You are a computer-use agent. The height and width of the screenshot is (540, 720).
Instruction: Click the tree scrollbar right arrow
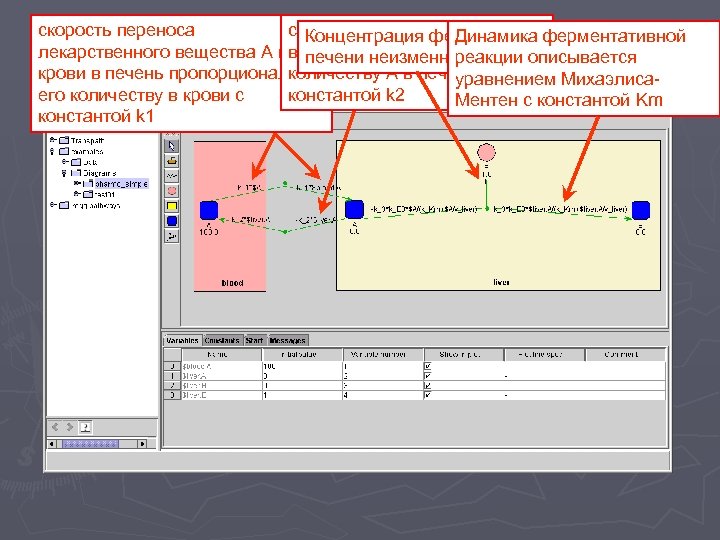coord(142,444)
